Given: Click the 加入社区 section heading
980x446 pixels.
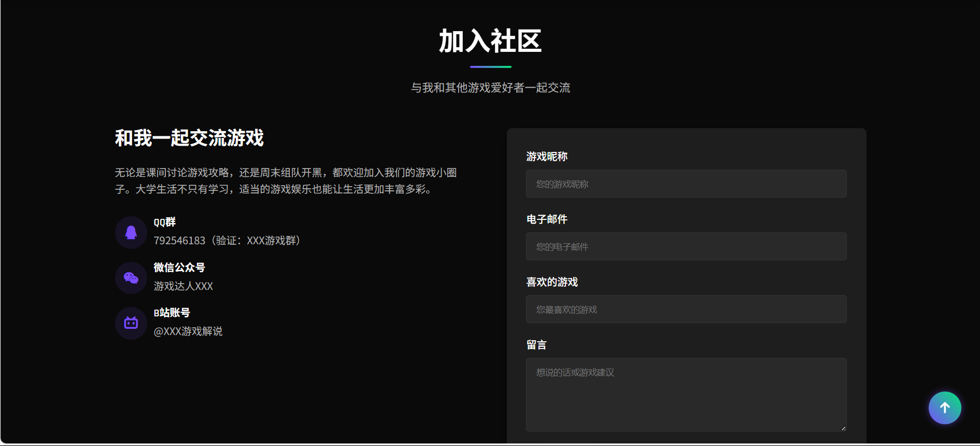Looking at the screenshot, I should tap(490, 41).
